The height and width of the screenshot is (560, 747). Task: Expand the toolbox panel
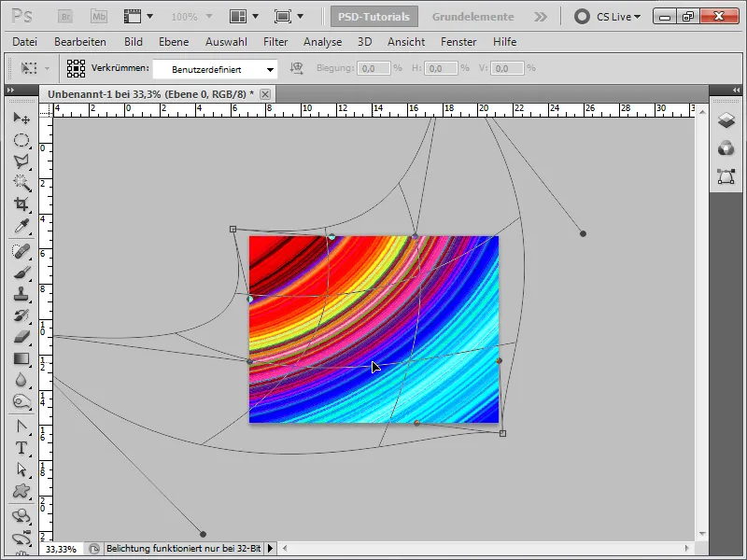[10, 90]
